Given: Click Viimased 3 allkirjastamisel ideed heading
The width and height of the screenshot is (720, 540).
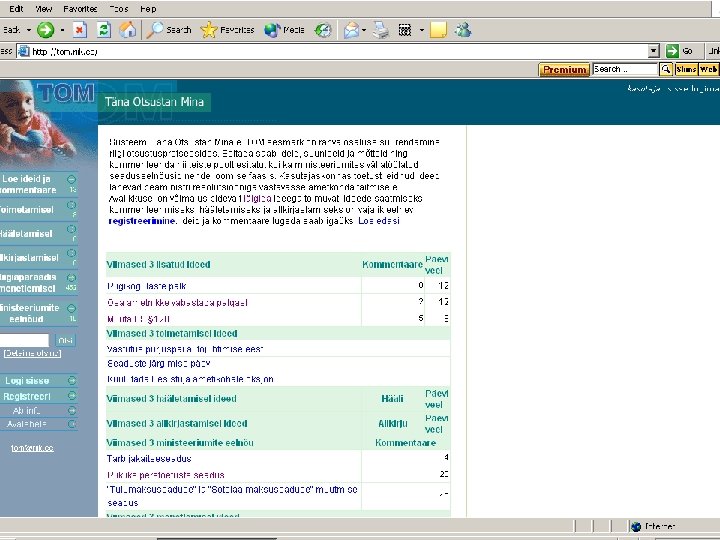Looking at the screenshot, I should pos(177,423).
